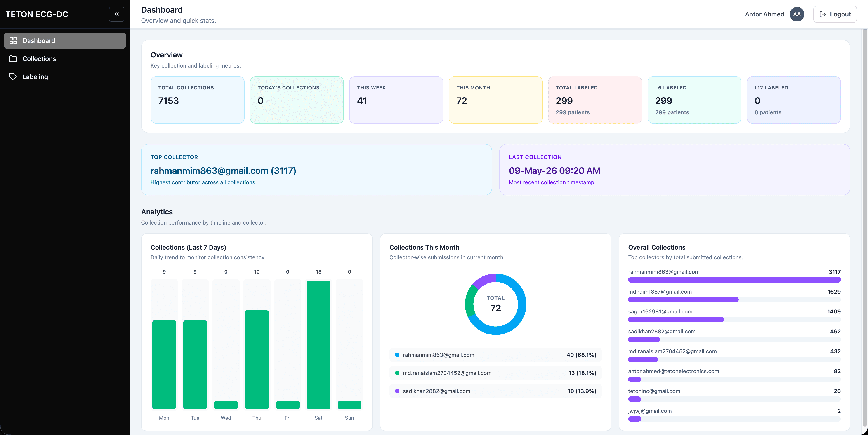Screen dimensions: 868x435
Task: Click the Overview section heading
Action: [x=166, y=55]
